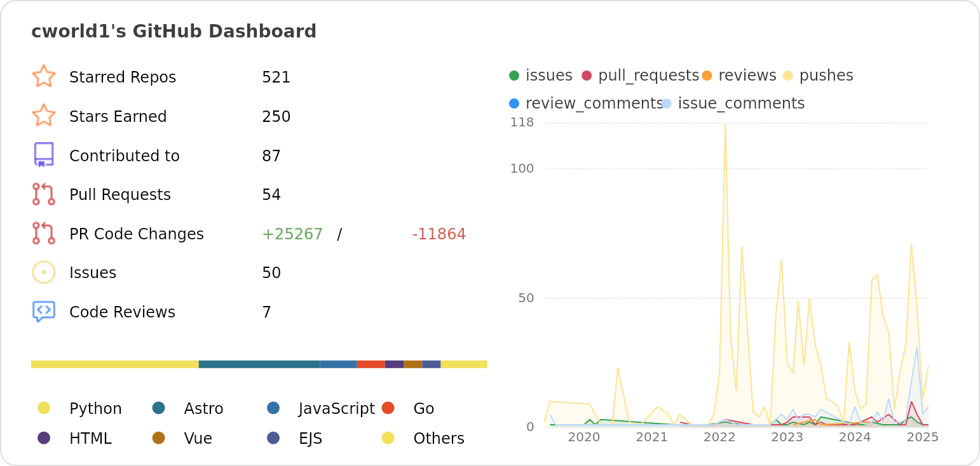Image resolution: width=980 pixels, height=466 pixels.
Task: Click the PR Code Changes label
Action: pyautogui.click(x=137, y=234)
